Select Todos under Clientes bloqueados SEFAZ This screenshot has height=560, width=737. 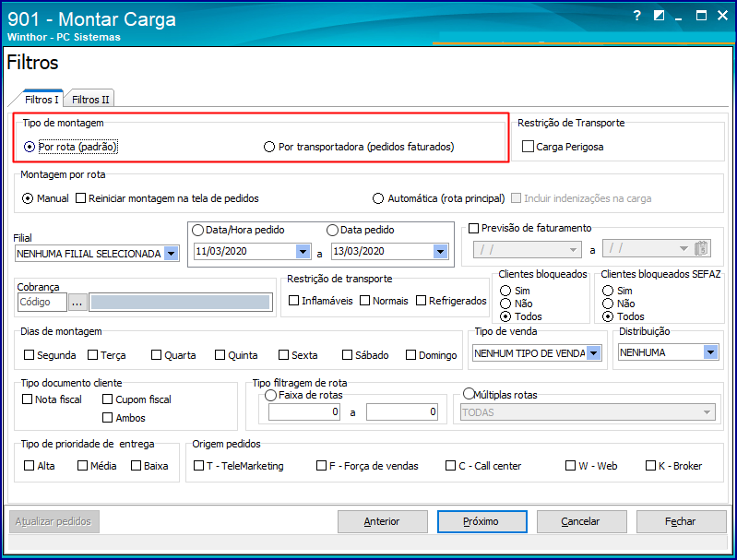click(608, 316)
